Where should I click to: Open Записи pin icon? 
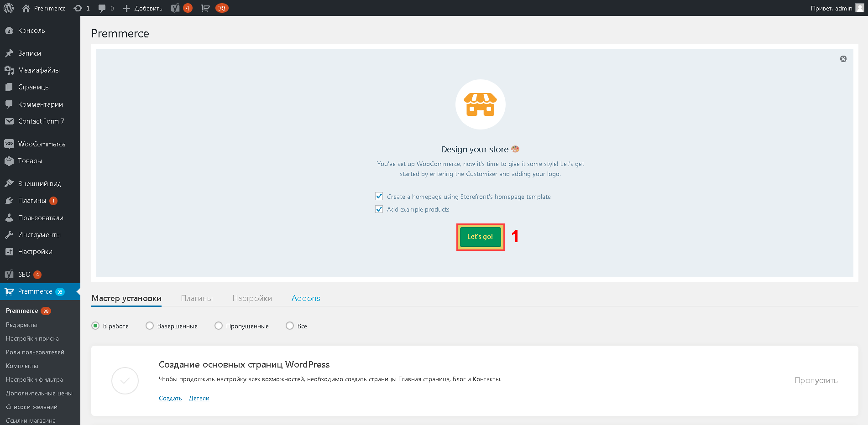click(x=9, y=53)
